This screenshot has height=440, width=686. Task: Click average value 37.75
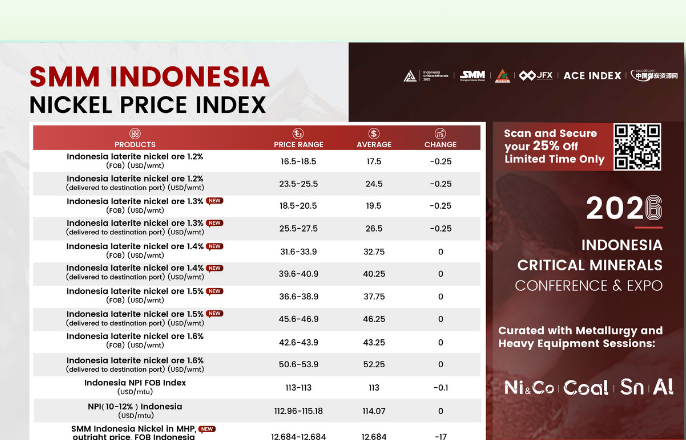(x=374, y=297)
